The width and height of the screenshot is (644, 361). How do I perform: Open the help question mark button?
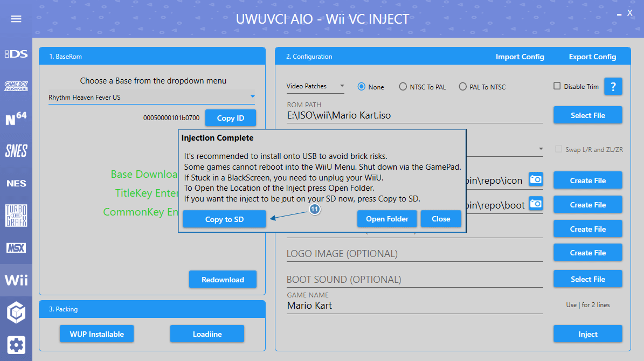(613, 86)
